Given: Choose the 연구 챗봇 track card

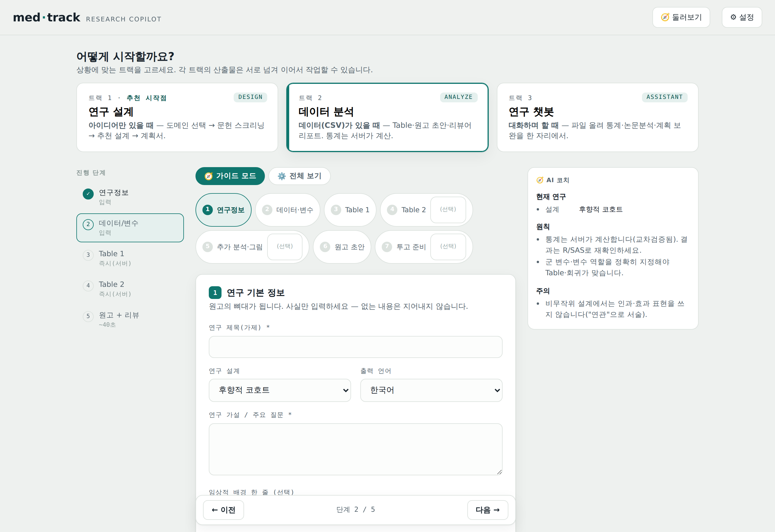Looking at the screenshot, I should click(598, 117).
